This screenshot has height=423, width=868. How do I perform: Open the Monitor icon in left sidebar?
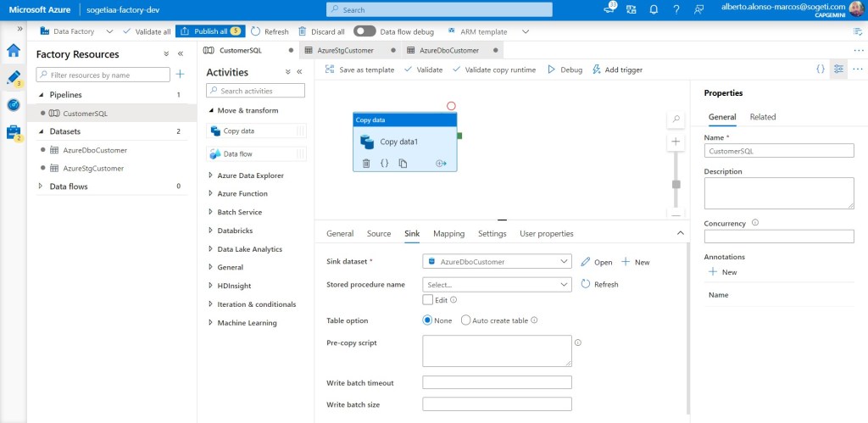(14, 105)
